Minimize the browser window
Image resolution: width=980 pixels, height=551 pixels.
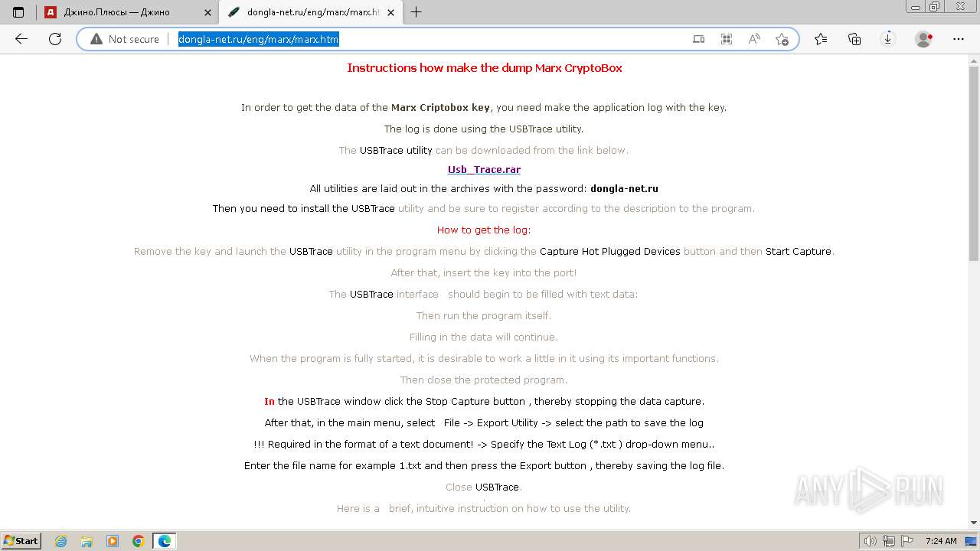click(x=916, y=6)
